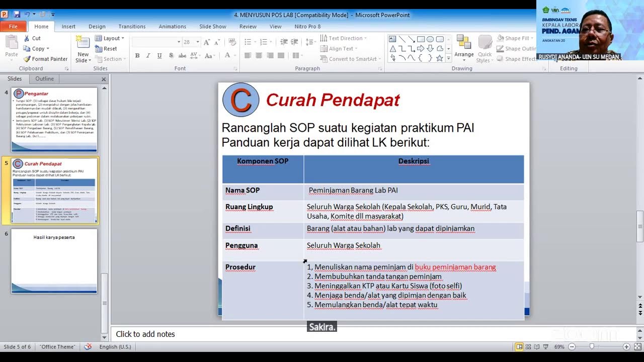Start Slide Show from status bar

pyautogui.click(x=546, y=346)
